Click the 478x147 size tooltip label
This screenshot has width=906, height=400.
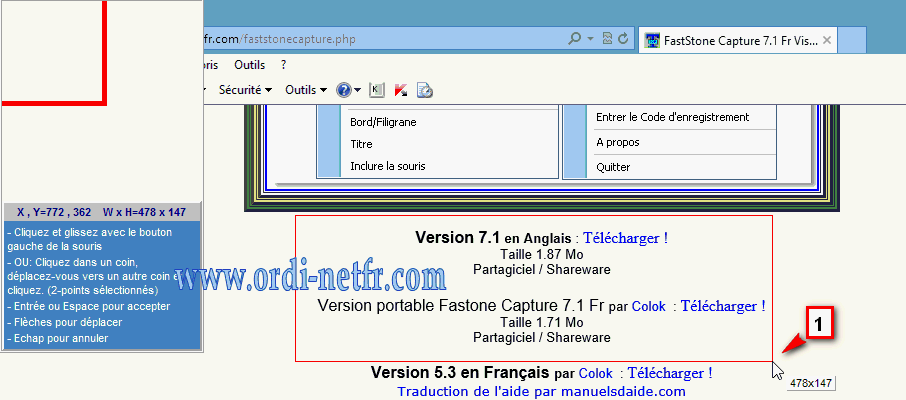click(x=810, y=383)
